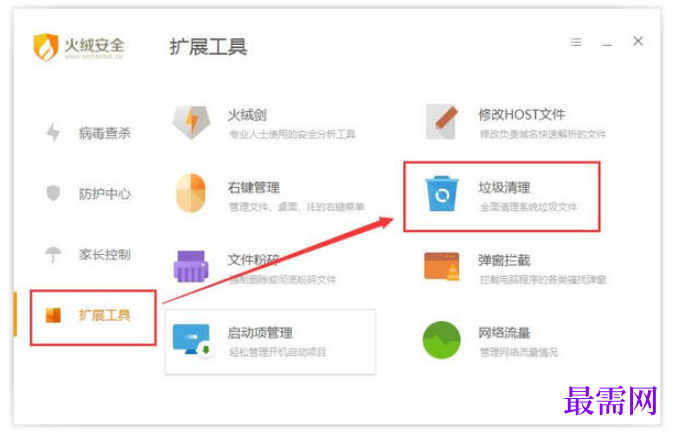676x432 pixels.
Task: Click the shield icon for 防护中心
Action: click(x=53, y=193)
